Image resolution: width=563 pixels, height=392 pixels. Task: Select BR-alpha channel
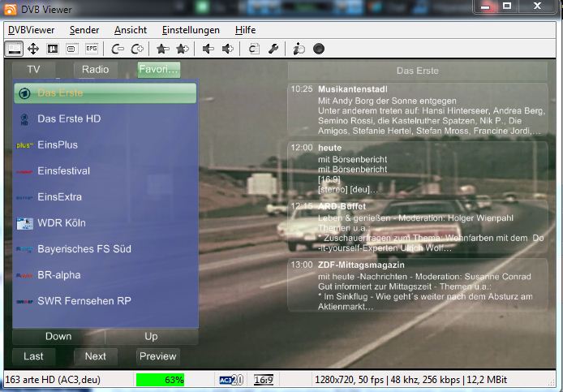pyautogui.click(x=105, y=275)
